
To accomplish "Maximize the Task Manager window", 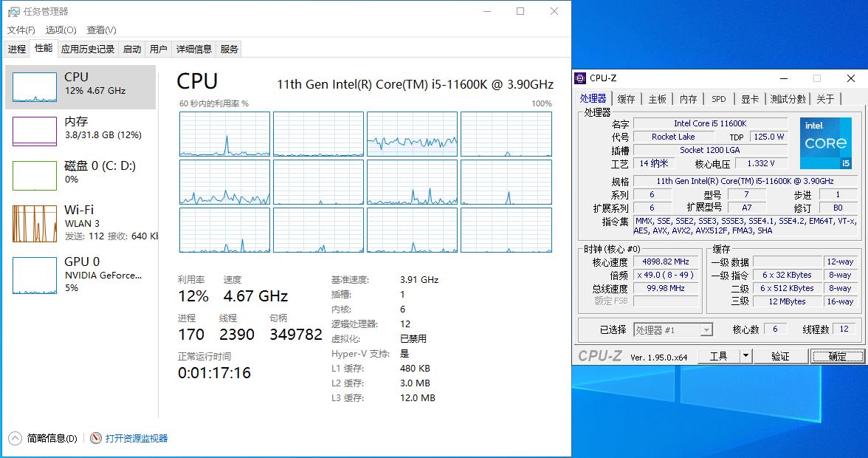I will coord(520,11).
